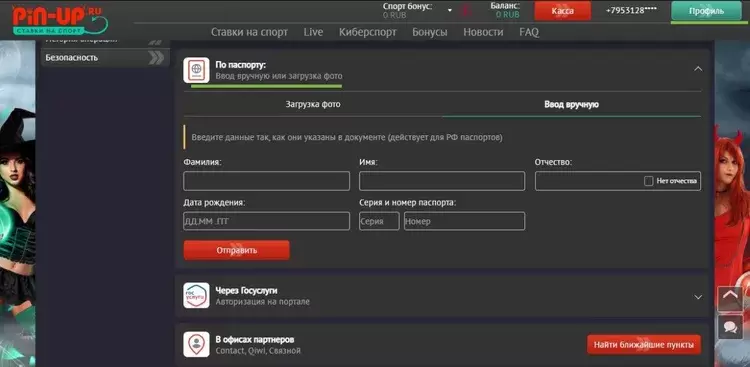Open the live chat bubble icon
This screenshot has width=750, height=367.
[730, 327]
